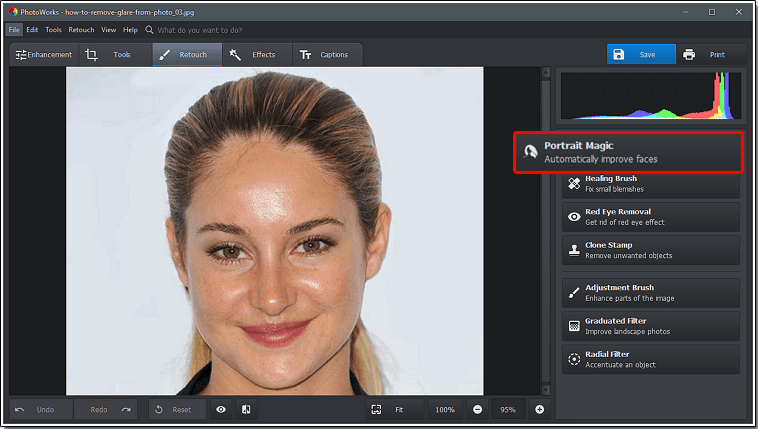Click the PhotoWorks app icon in title bar
This screenshot has width=758, height=429.
point(12,12)
